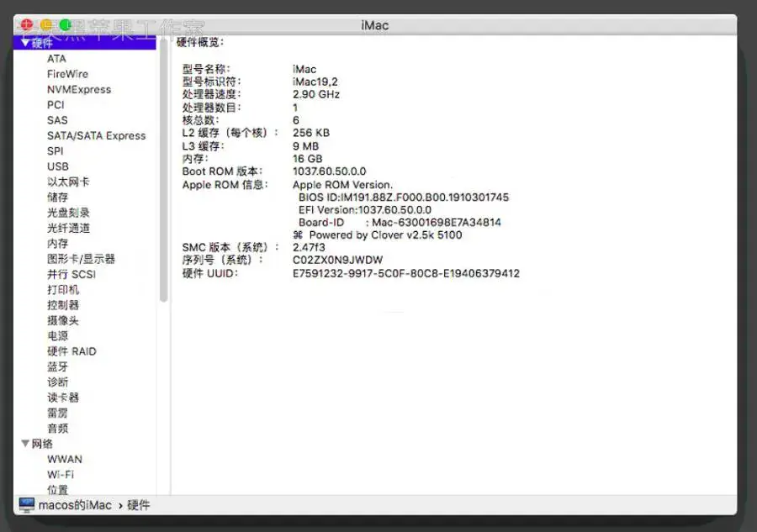Select 光纤通道 in the sidebar

(68, 228)
